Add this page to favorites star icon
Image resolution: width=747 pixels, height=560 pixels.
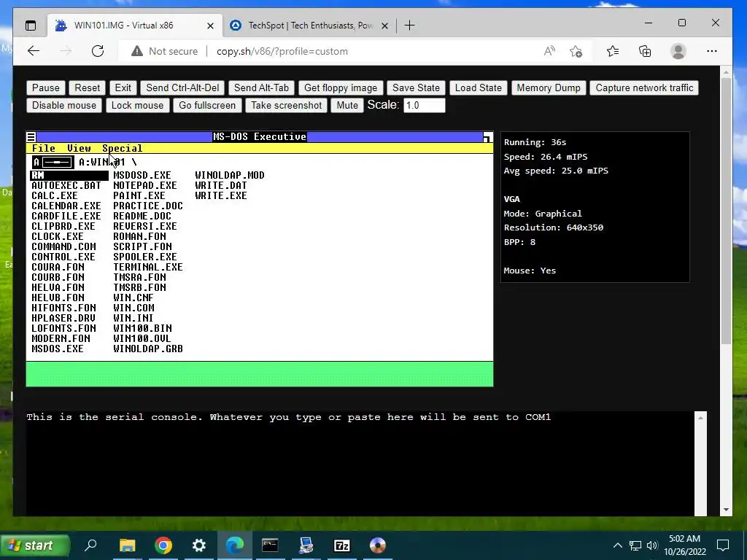(x=576, y=51)
